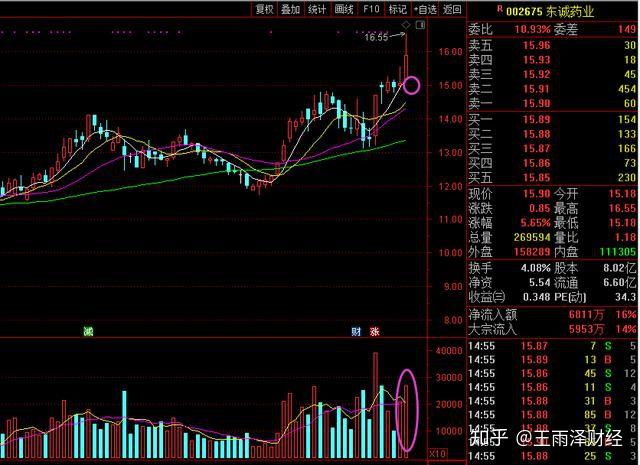Click the 内盘 111305 value

(618, 252)
